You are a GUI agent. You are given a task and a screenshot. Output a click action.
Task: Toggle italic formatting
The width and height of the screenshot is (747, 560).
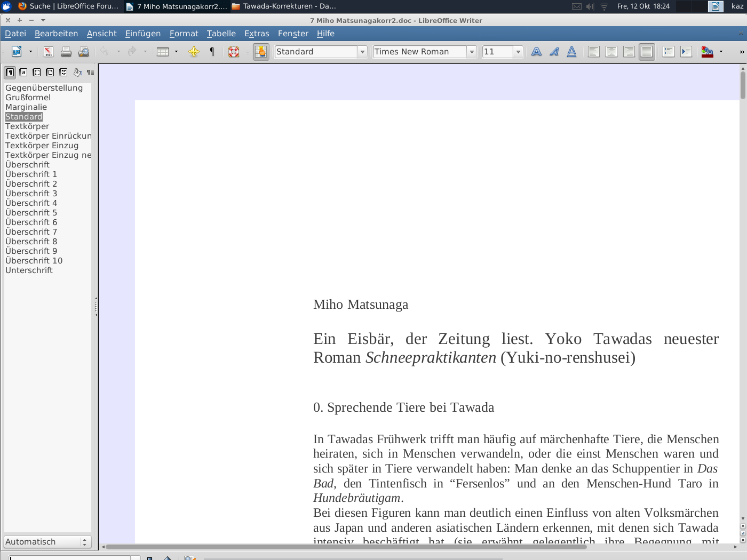(554, 52)
